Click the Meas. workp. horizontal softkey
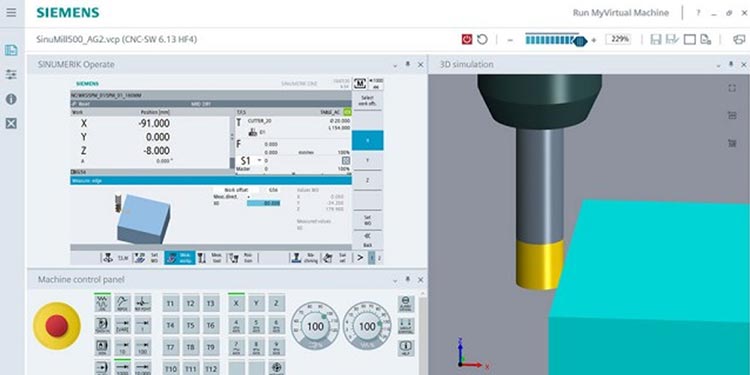Image resolution: width=750 pixels, height=375 pixels. tap(179, 258)
